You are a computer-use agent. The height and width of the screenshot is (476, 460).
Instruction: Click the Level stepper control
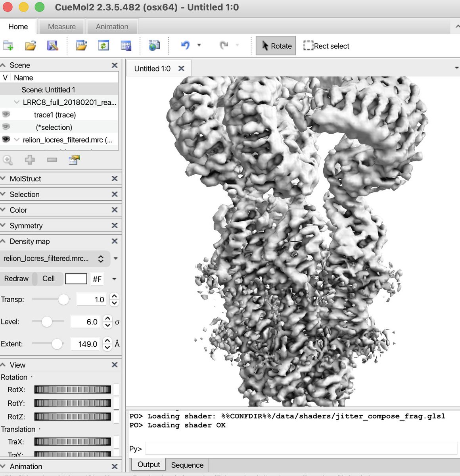pyautogui.click(x=107, y=322)
